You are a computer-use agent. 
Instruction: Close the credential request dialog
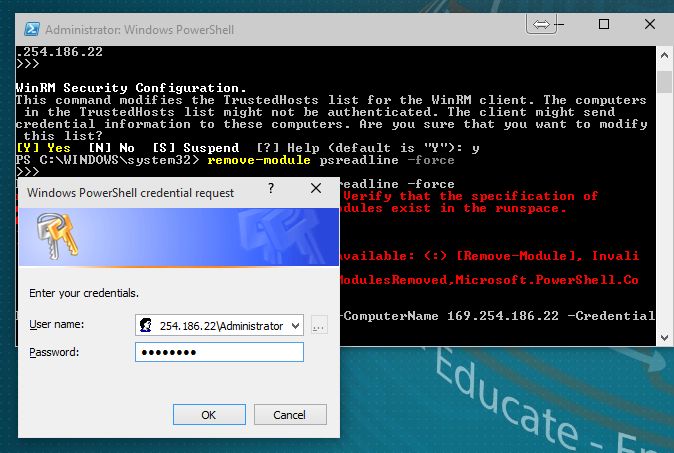point(316,188)
